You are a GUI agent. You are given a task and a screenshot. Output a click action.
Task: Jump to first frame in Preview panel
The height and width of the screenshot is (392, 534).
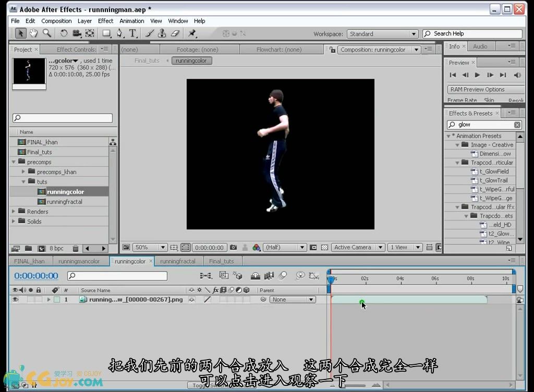[453, 75]
